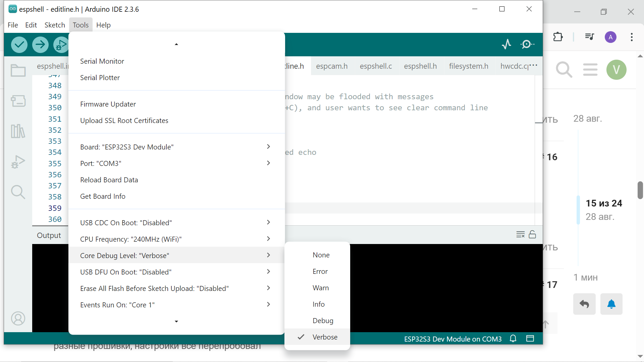
Task: Select Warn debug level
Action: (317, 288)
